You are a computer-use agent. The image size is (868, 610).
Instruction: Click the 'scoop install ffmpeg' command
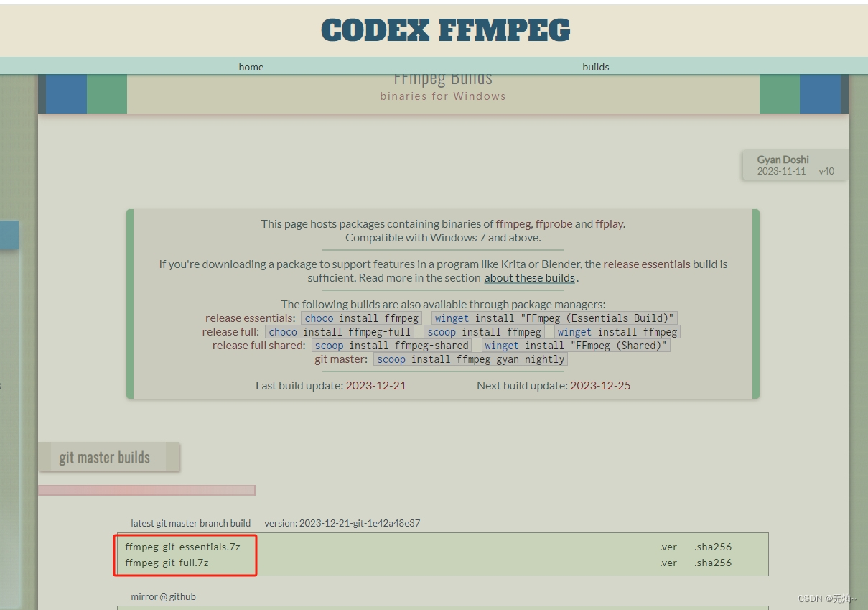pyautogui.click(x=484, y=332)
